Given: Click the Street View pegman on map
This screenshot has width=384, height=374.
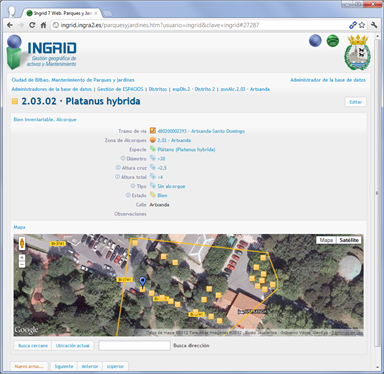Looking at the screenshot, I should 22,243.
